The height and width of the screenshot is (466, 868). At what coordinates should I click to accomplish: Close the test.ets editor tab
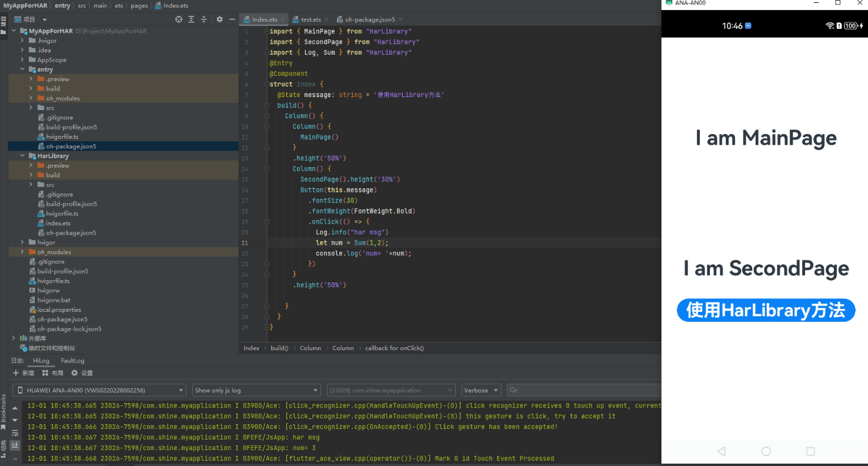(x=325, y=20)
